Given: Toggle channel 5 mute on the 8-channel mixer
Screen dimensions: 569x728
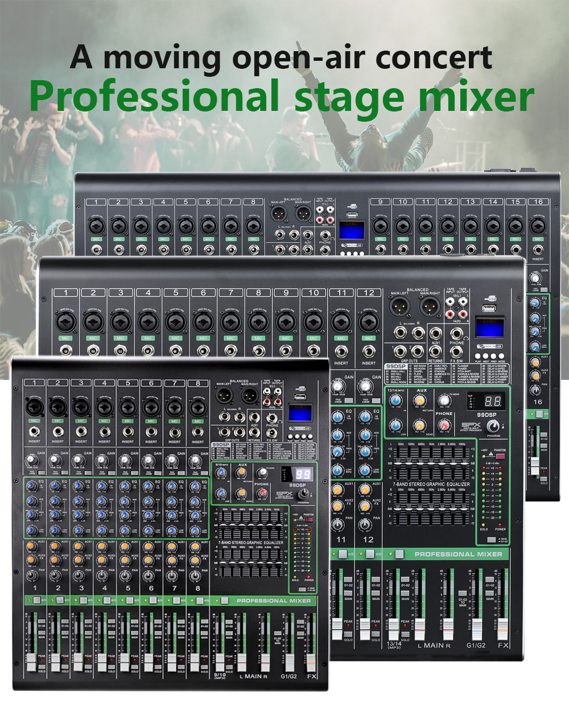Looking at the screenshot, I should (x=130, y=600).
